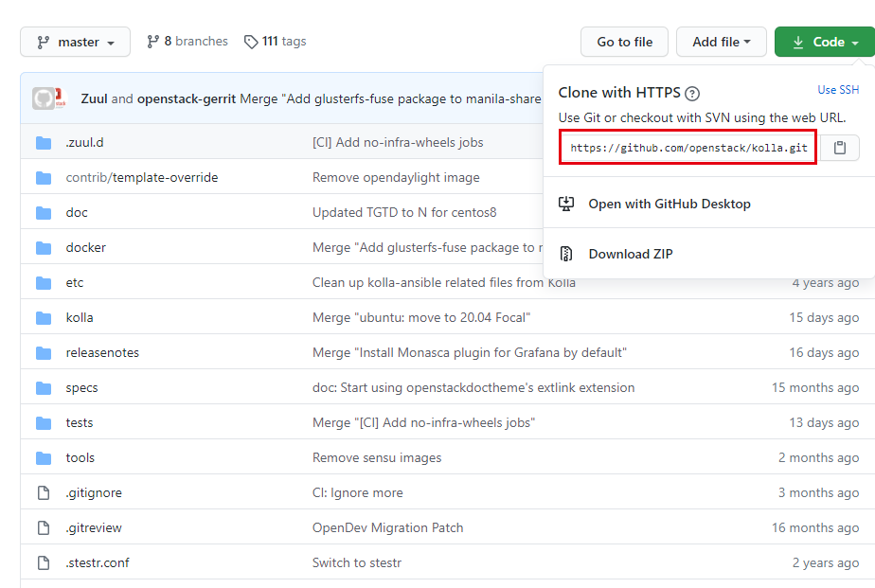Open the releasenotes folder
Screen dimensions: 875x588
[x=102, y=352]
